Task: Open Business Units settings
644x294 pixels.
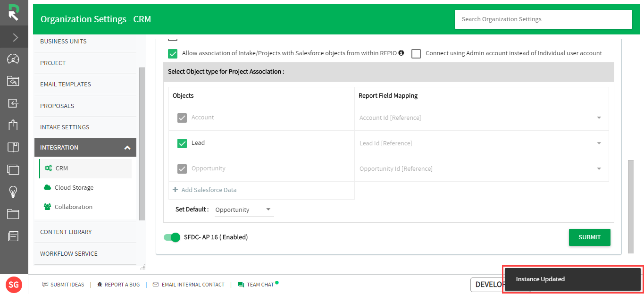Action: [85, 42]
